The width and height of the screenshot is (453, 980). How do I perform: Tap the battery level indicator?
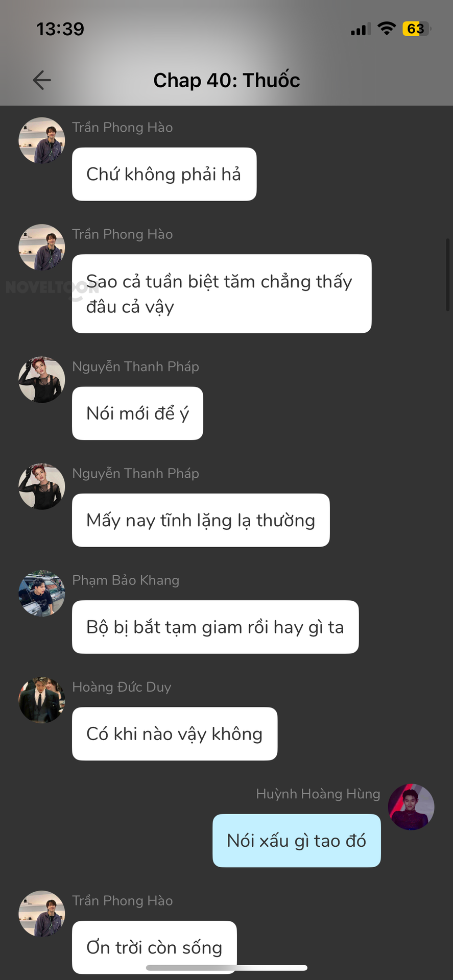pos(416,29)
